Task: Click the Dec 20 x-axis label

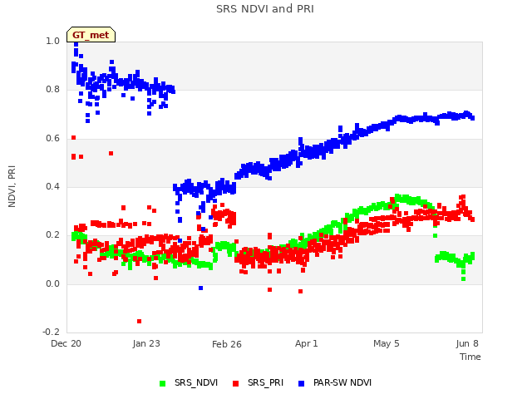Action: coord(66,343)
